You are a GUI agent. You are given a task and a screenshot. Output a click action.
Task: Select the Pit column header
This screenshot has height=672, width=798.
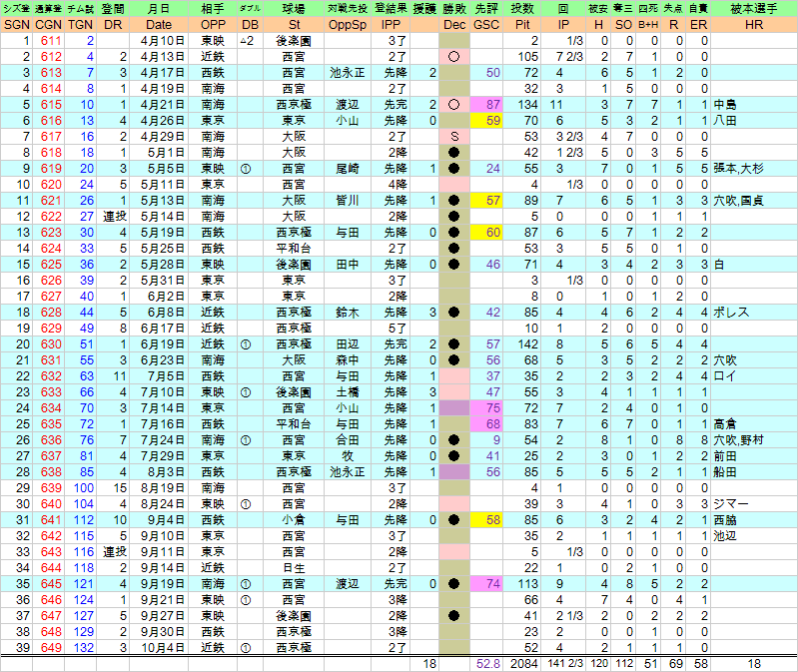pyautogui.click(x=522, y=24)
